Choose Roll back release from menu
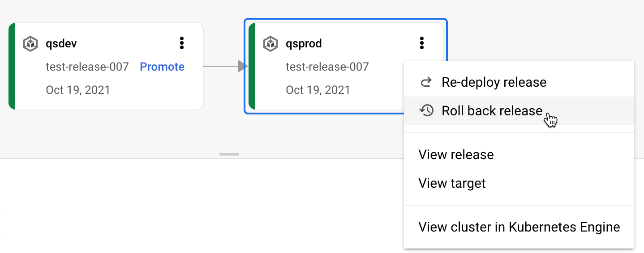The height and width of the screenshot is (253, 644). [x=492, y=111]
